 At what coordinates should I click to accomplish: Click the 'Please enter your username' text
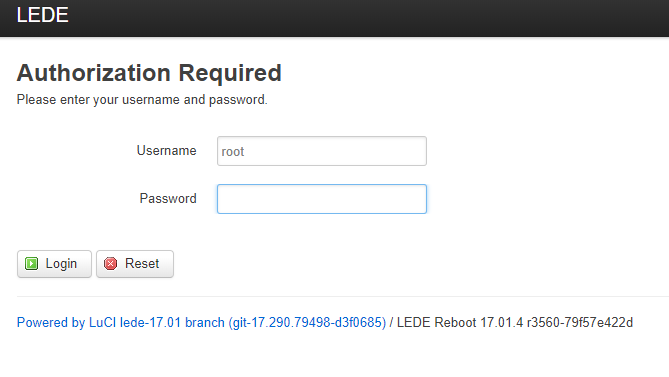[x=96, y=100]
